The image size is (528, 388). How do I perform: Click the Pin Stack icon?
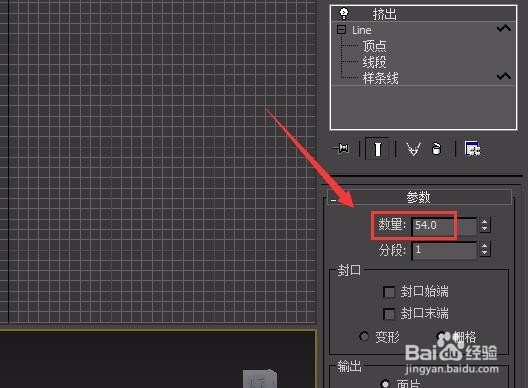tap(341, 148)
